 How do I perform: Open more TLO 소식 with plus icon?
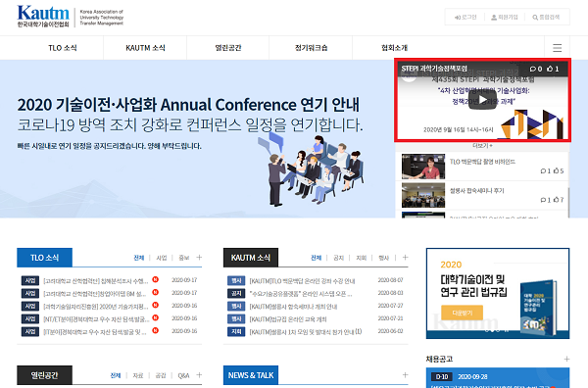(x=199, y=257)
